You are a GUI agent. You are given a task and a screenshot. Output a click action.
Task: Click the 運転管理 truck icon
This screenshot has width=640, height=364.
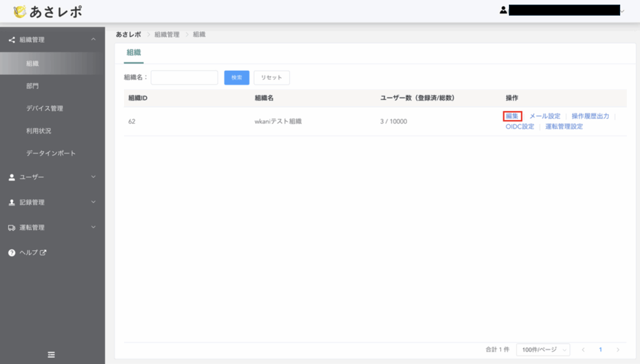pyautogui.click(x=12, y=228)
